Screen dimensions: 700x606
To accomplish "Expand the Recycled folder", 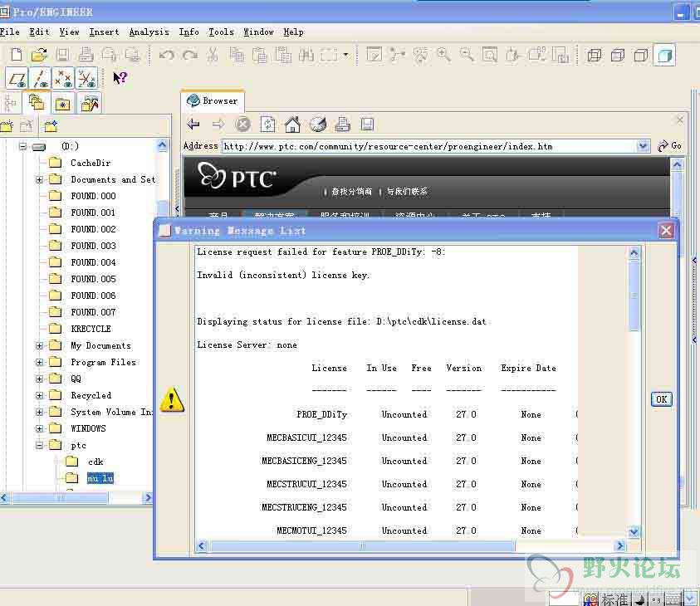I will tap(39, 395).
